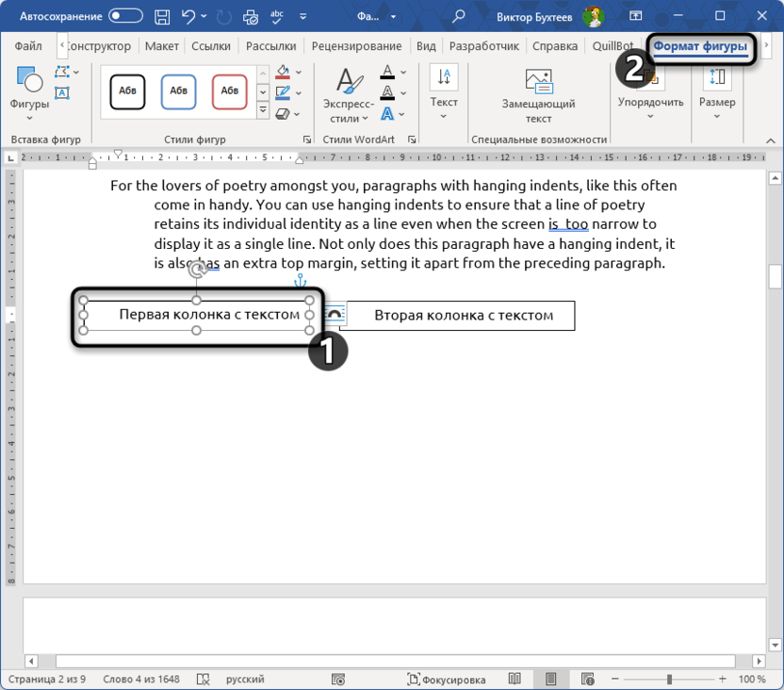Click the rotate handle above the text box
This screenshot has width=784, height=690.
point(197,271)
